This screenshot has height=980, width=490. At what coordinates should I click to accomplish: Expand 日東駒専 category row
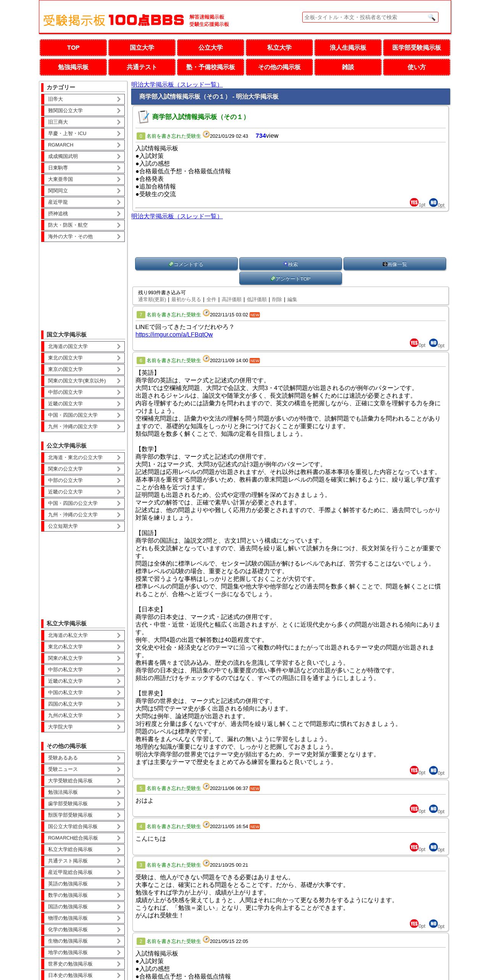coord(83,168)
